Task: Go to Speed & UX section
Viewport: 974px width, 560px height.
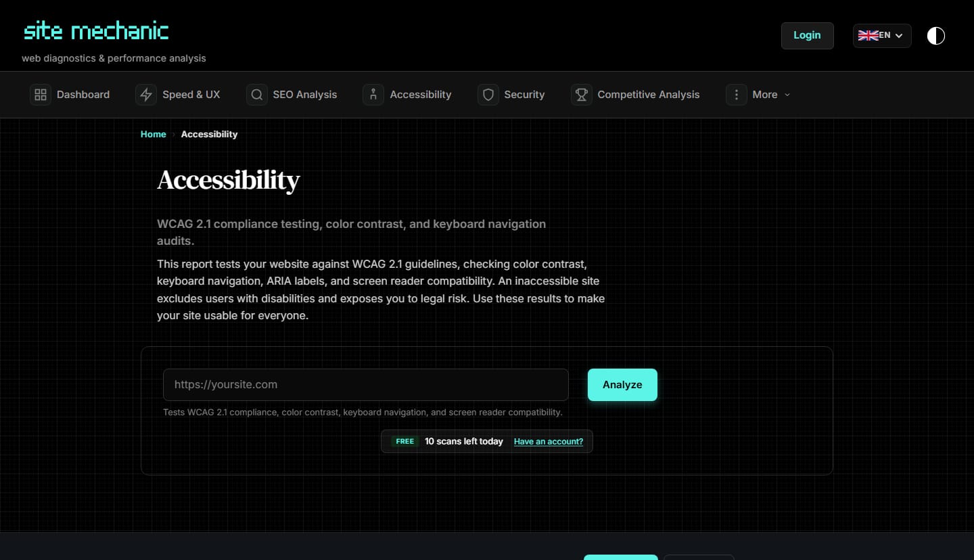Action: point(179,95)
